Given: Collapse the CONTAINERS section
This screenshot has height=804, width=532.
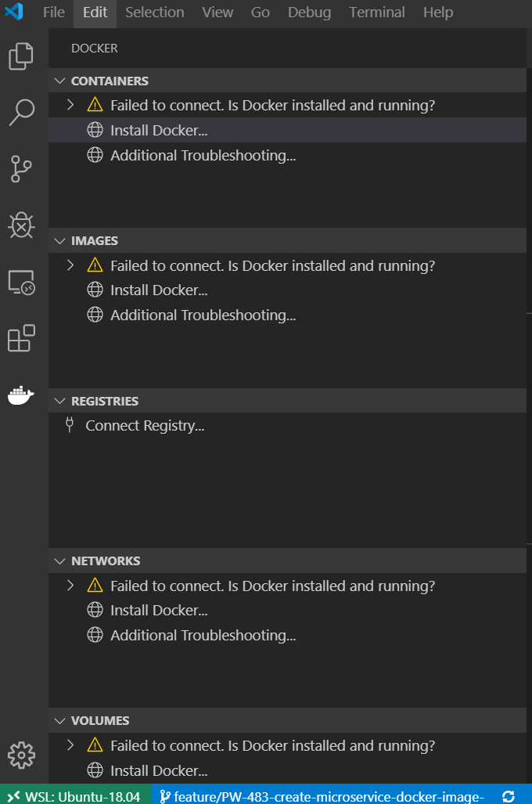Looking at the screenshot, I should (x=59, y=80).
